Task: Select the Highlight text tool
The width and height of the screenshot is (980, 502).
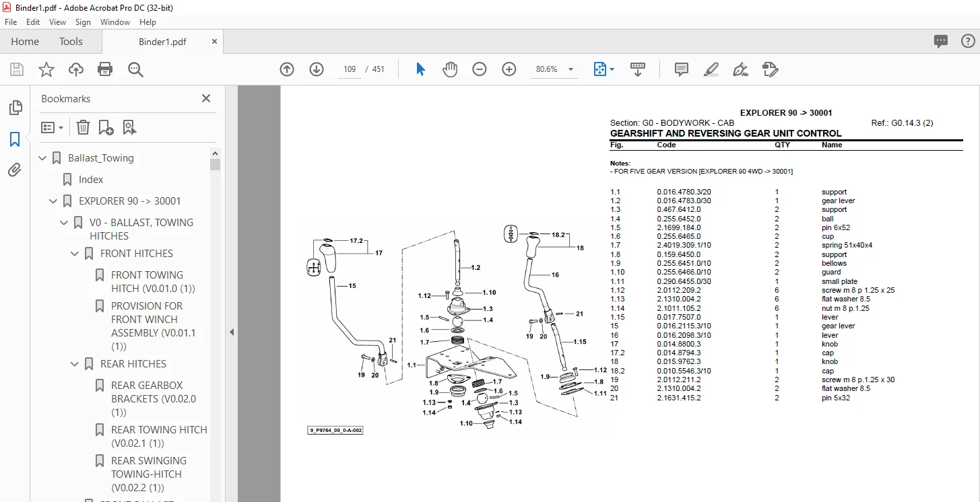Action: coord(711,69)
